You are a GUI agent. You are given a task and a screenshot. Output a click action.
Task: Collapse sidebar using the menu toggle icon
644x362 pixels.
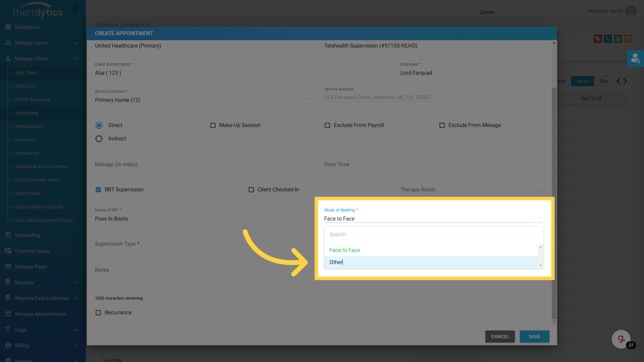pyautogui.click(x=74, y=9)
